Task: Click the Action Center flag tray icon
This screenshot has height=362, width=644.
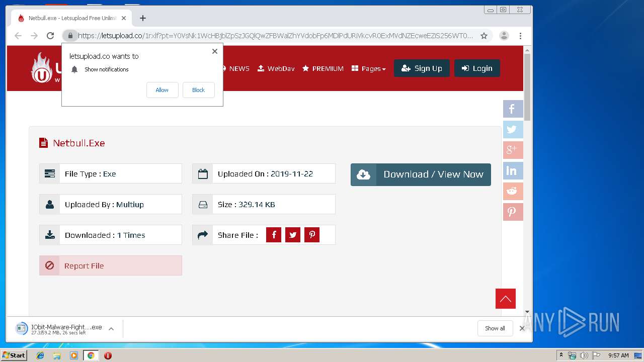Action: coord(596,355)
